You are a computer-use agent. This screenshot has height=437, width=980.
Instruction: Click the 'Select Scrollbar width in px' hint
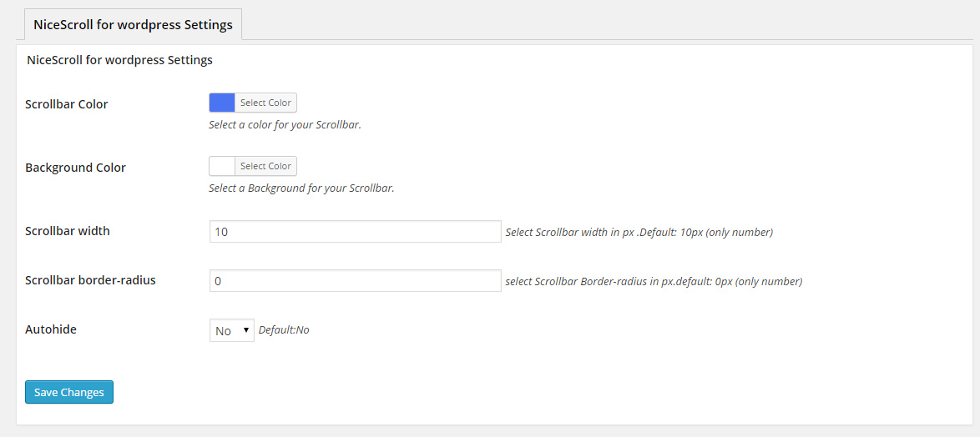(639, 232)
